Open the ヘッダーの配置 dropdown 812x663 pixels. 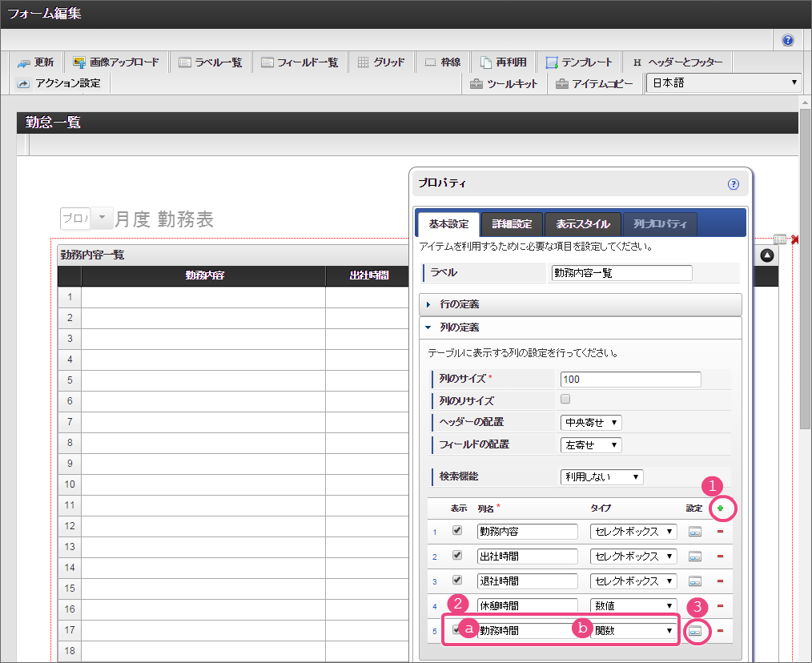coord(590,422)
